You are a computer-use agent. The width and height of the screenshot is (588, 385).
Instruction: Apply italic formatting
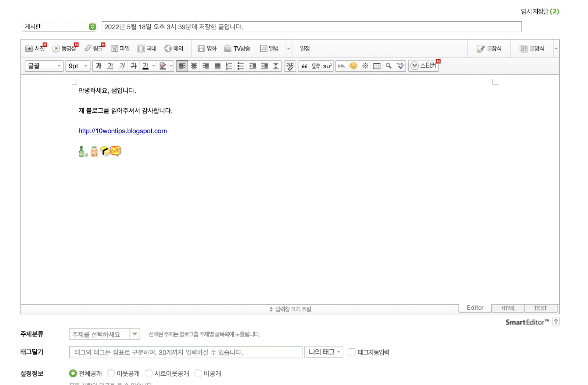pyautogui.click(x=122, y=66)
